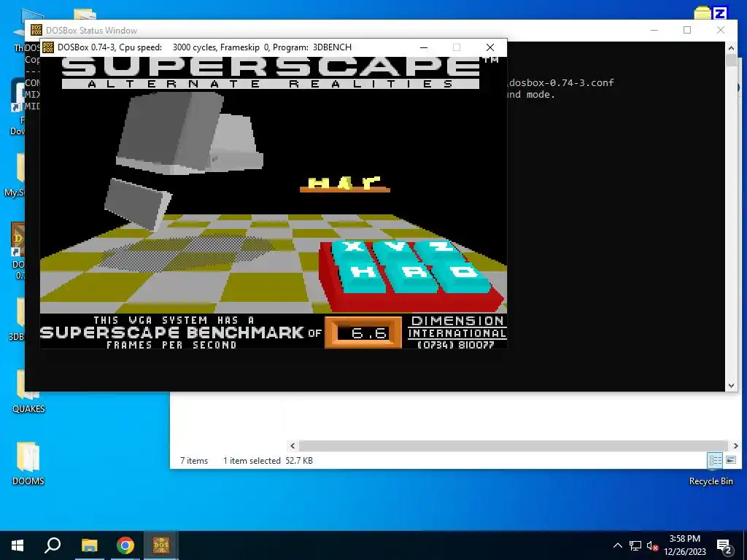The width and height of the screenshot is (747, 560).
Task: Click the dosbox-0.74-3.conf text line
Action: click(x=561, y=83)
